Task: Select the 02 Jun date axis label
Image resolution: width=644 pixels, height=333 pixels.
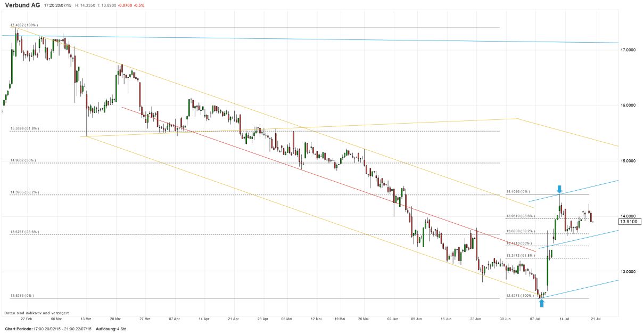Action: [x=392, y=319]
